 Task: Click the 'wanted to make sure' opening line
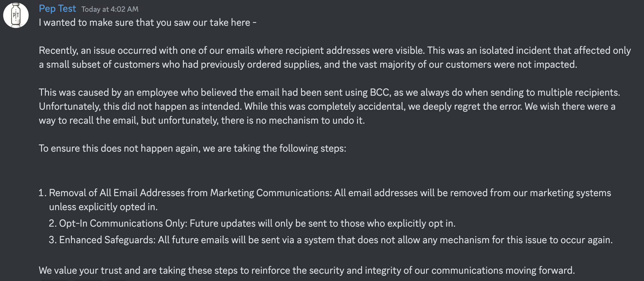click(x=147, y=23)
